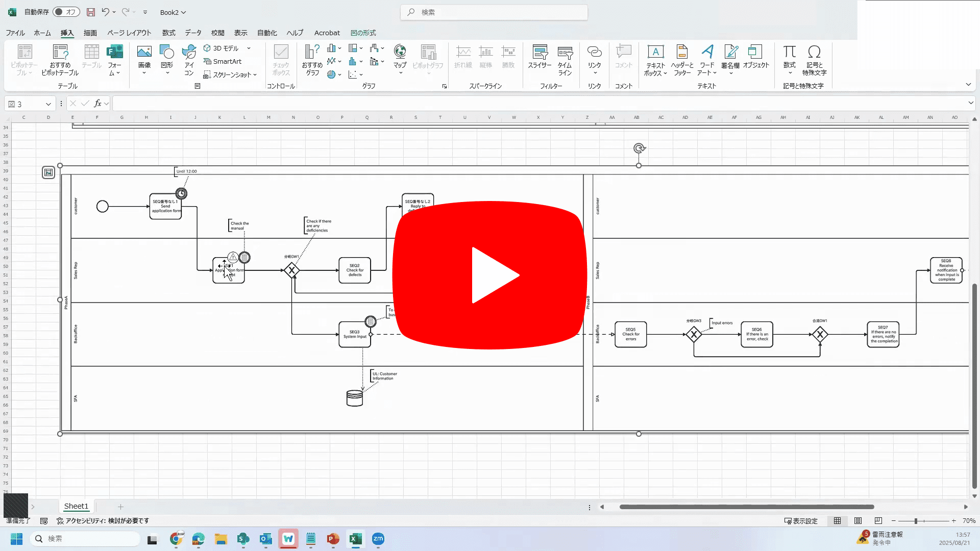
Task: Open the マップ (Maps) chart icon
Action: pos(400,52)
